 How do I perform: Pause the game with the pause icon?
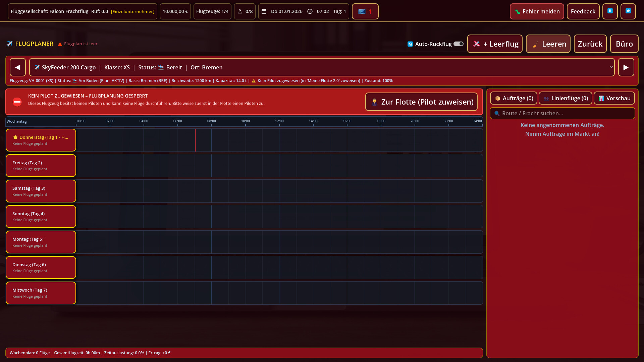[x=610, y=11]
